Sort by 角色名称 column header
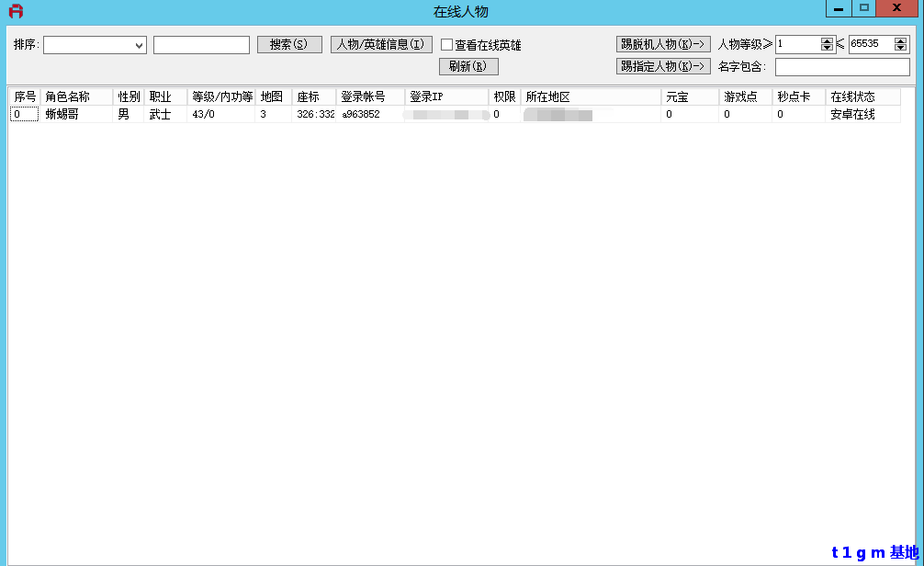 click(77, 97)
